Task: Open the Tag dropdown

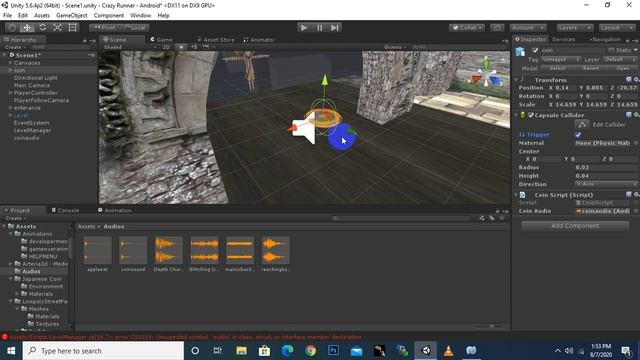Action: click(x=561, y=60)
